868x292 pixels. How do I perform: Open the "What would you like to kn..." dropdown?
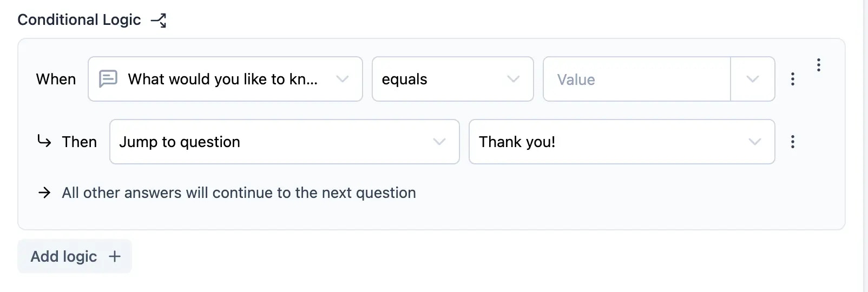225,79
